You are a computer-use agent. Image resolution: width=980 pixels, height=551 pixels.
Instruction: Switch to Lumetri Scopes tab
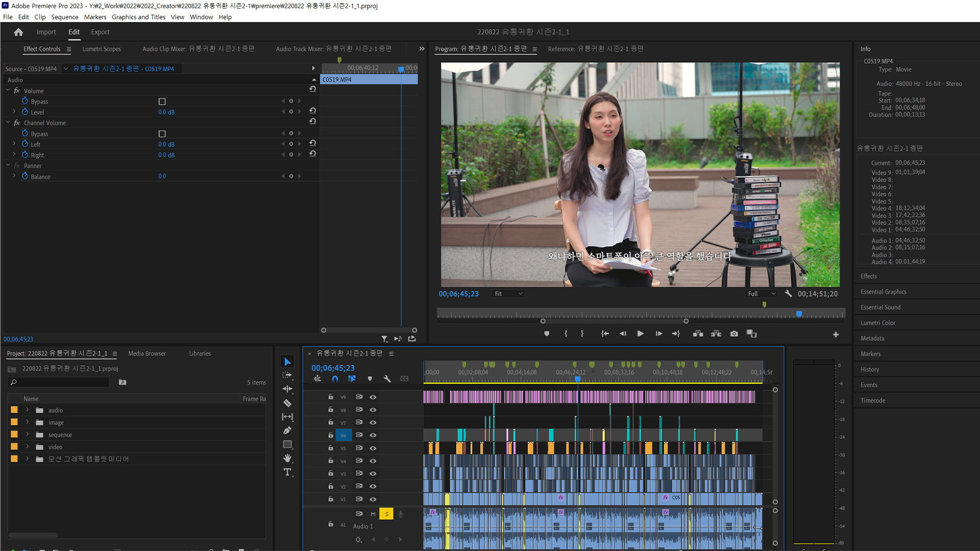click(x=102, y=49)
